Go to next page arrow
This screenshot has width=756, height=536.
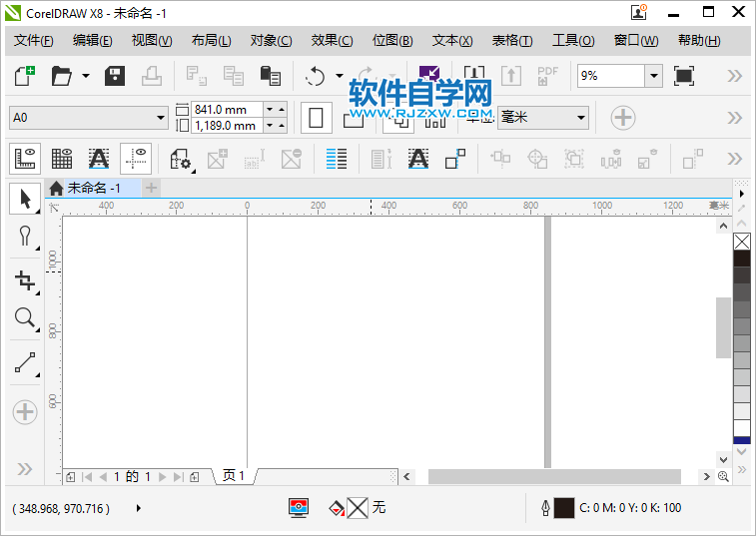pyautogui.click(x=163, y=477)
